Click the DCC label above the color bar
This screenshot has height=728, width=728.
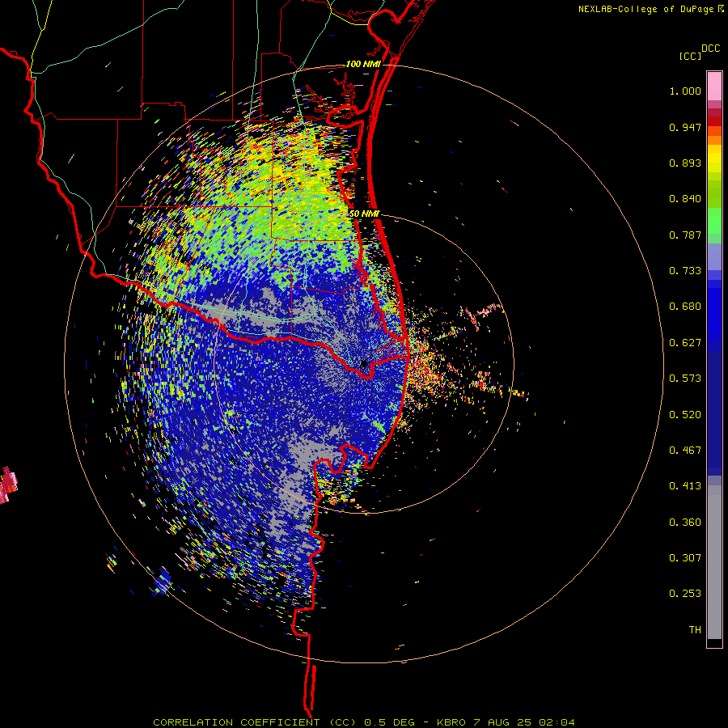point(710,49)
